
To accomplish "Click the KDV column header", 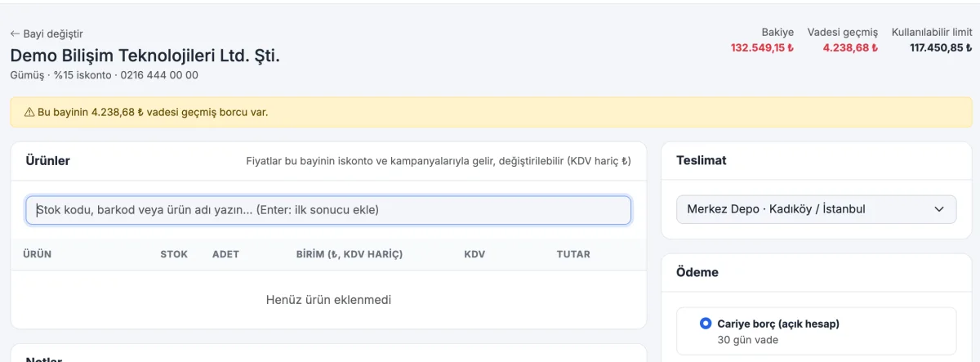I will pyautogui.click(x=474, y=254).
